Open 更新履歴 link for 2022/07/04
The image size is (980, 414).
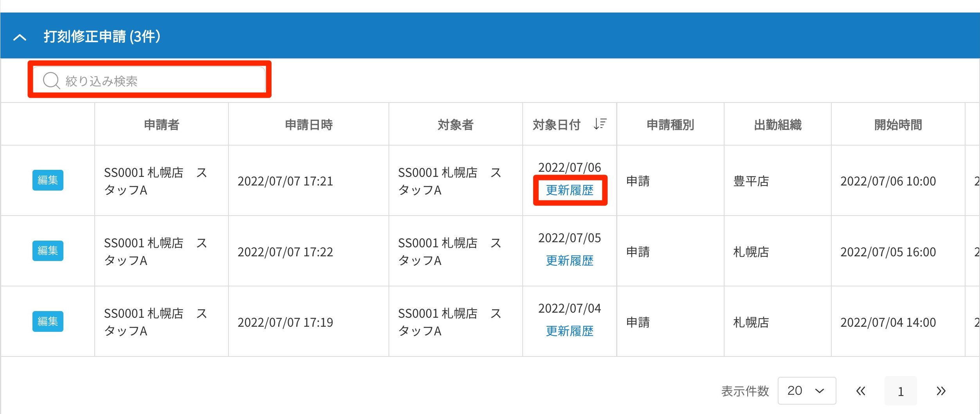[570, 331]
